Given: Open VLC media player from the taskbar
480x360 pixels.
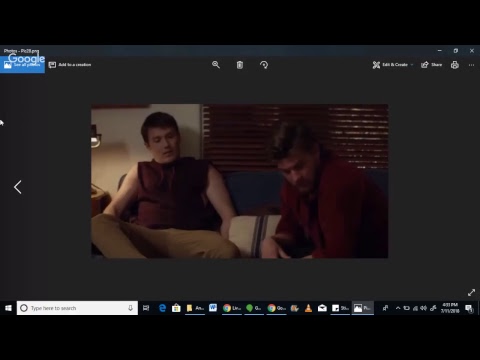Looking at the screenshot, I should [x=308, y=308].
